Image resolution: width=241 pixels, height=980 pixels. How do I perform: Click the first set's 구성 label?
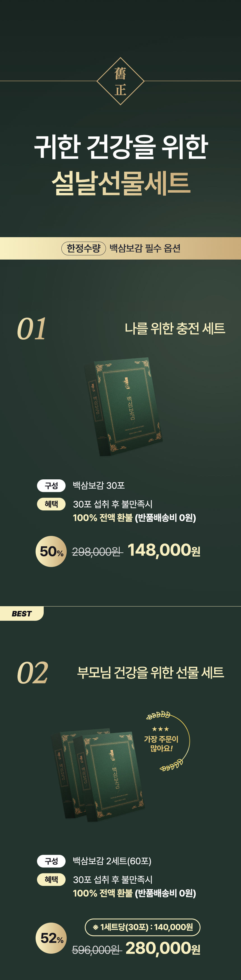click(x=51, y=486)
